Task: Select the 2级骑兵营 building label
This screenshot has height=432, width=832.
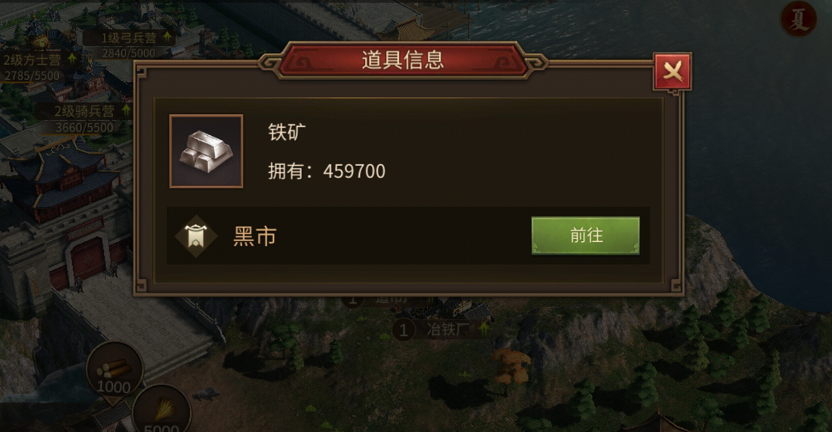Action: (x=84, y=111)
